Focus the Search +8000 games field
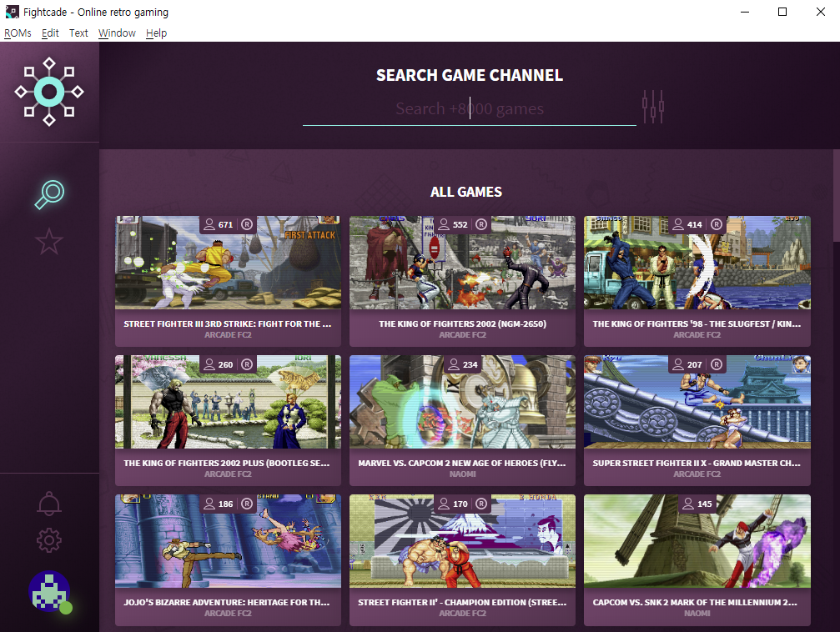 pyautogui.click(x=470, y=108)
